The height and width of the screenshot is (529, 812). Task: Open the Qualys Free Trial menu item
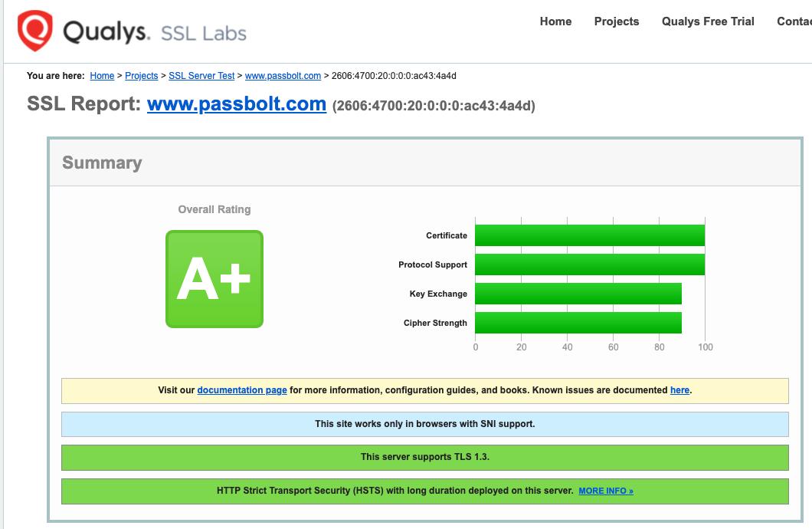[x=708, y=21]
